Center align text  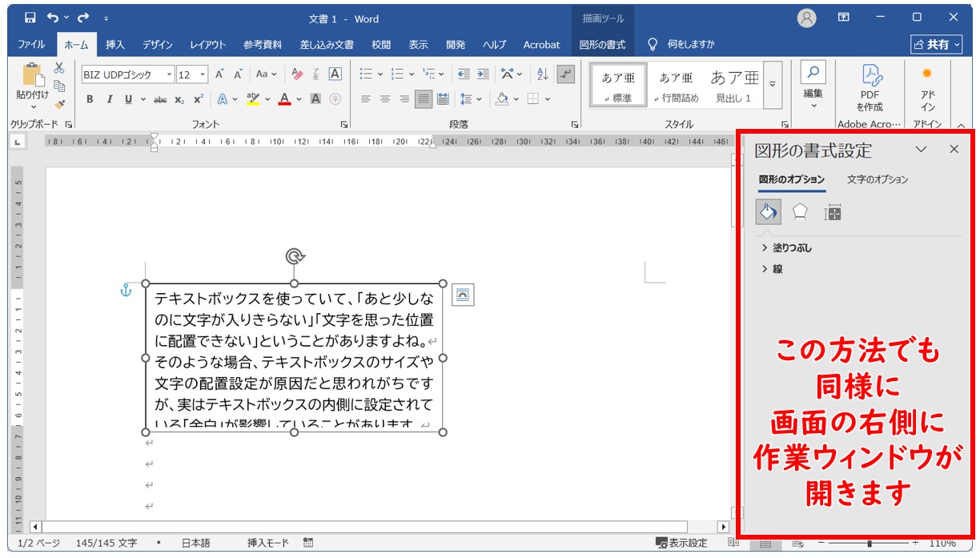(385, 99)
